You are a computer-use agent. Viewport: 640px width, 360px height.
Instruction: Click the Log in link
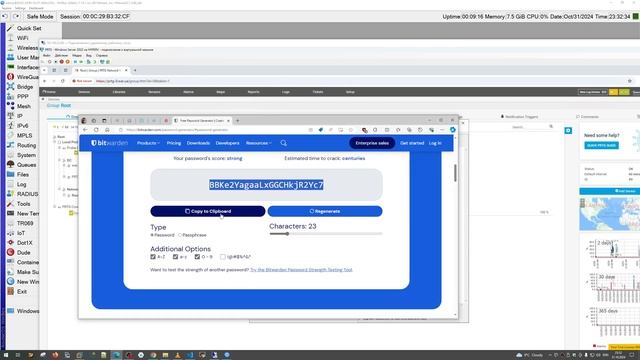(435, 143)
